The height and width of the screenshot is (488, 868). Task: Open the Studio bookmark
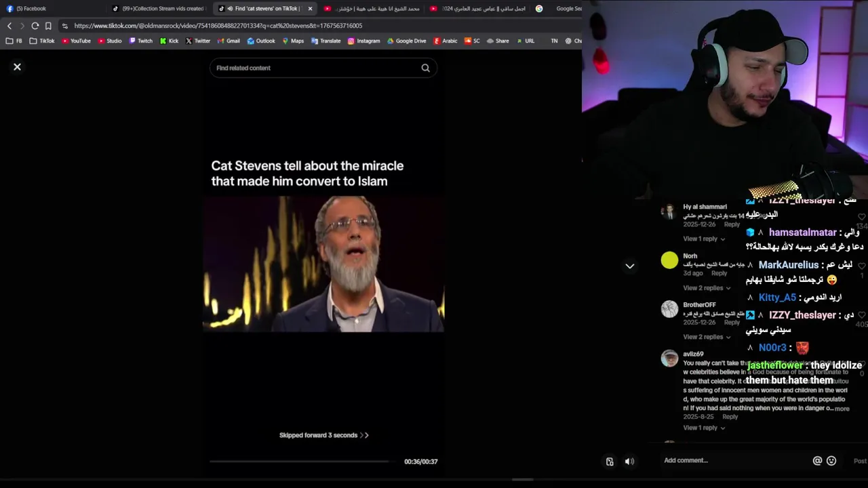pyautogui.click(x=110, y=41)
